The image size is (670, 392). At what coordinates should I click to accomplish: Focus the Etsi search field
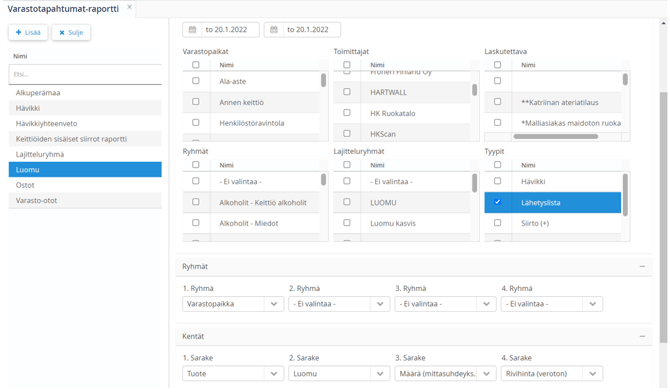click(x=85, y=74)
